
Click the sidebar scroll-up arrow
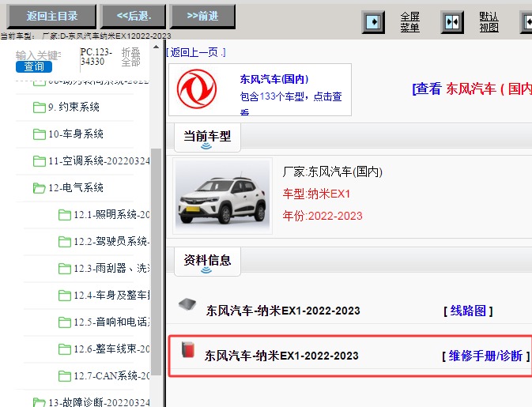156,47
